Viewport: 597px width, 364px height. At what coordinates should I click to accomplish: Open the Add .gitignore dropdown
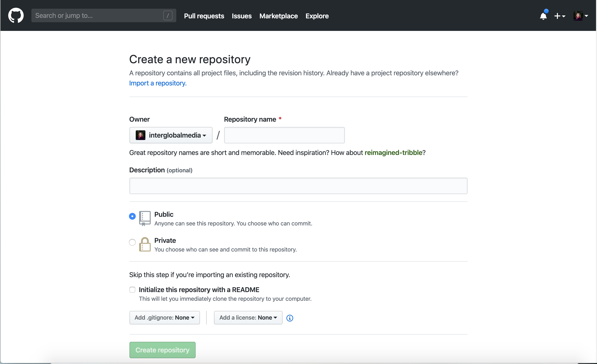coord(164,317)
